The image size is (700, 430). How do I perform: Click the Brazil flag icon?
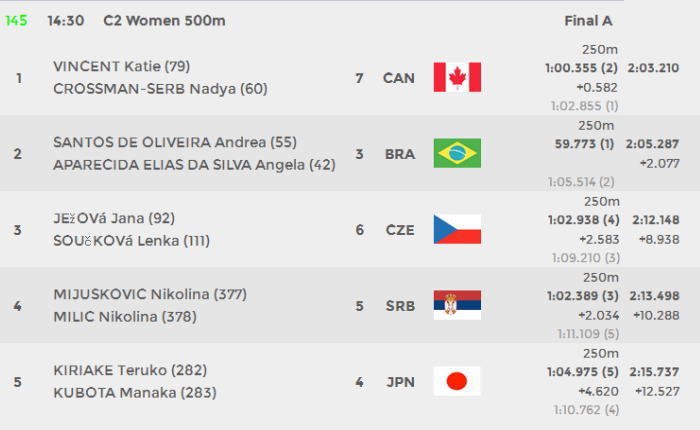point(457,153)
